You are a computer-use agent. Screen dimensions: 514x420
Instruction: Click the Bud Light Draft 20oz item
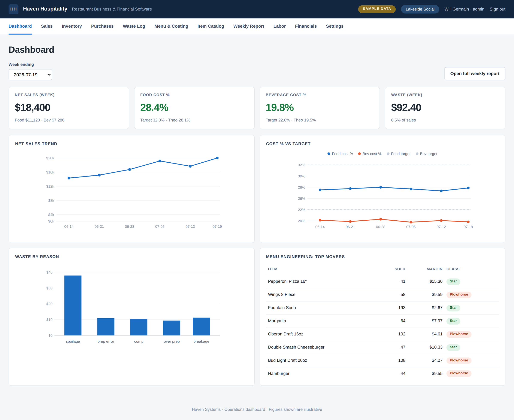(287, 360)
